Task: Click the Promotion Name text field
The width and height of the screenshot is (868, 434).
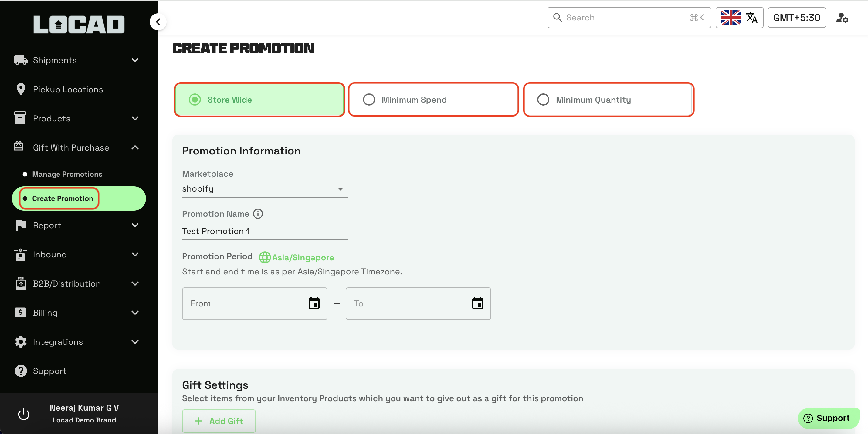Action: click(x=265, y=231)
